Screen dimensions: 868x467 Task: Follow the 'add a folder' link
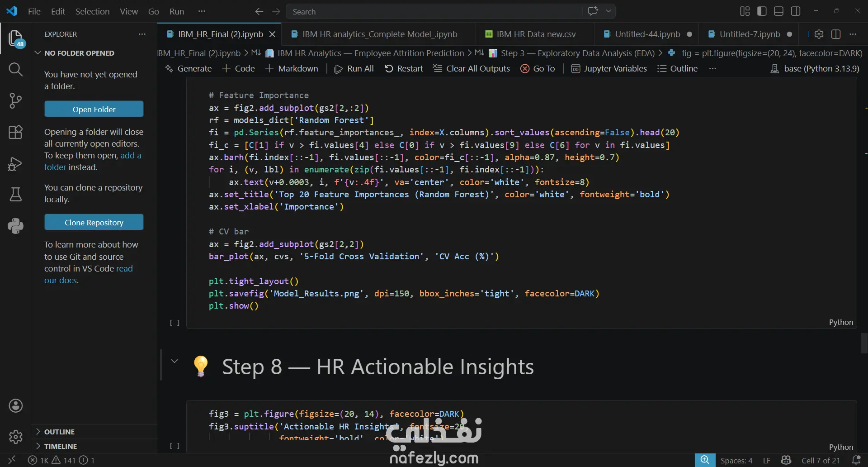tap(93, 161)
